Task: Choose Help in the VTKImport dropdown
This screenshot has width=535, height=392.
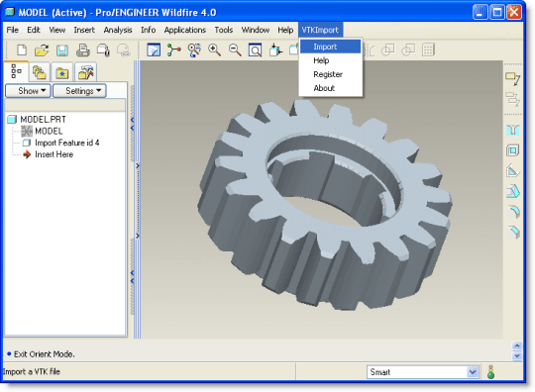Action: click(330, 60)
